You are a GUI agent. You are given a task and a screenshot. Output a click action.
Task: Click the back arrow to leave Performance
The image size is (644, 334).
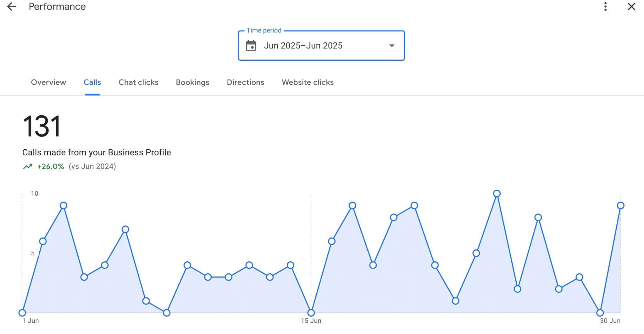pos(11,7)
